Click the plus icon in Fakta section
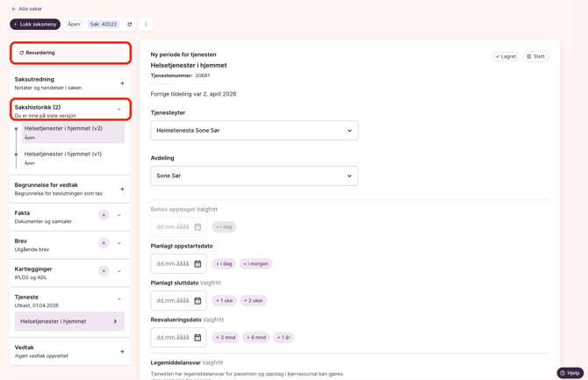The height and width of the screenshot is (380, 588). tap(104, 215)
